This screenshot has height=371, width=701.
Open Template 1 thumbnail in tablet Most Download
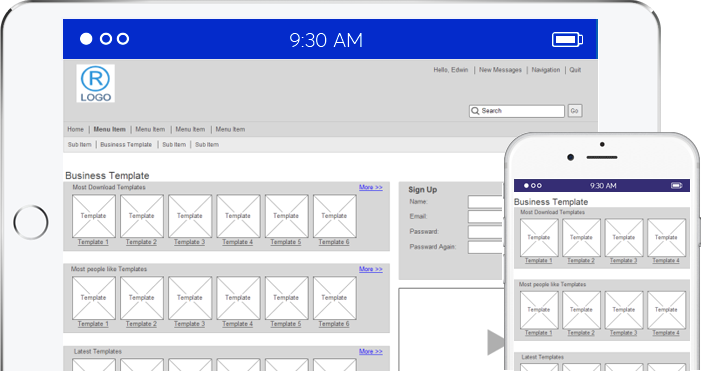(94, 216)
